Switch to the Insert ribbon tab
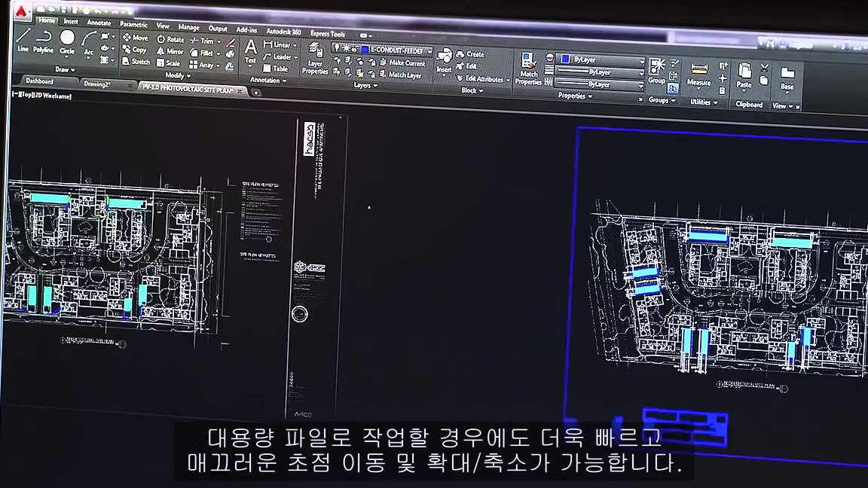This screenshot has height=488, width=868. click(71, 21)
